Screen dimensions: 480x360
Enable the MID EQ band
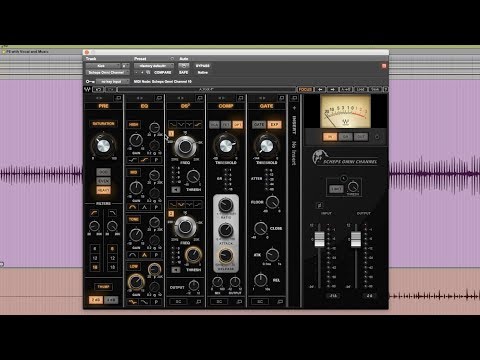[134, 172]
